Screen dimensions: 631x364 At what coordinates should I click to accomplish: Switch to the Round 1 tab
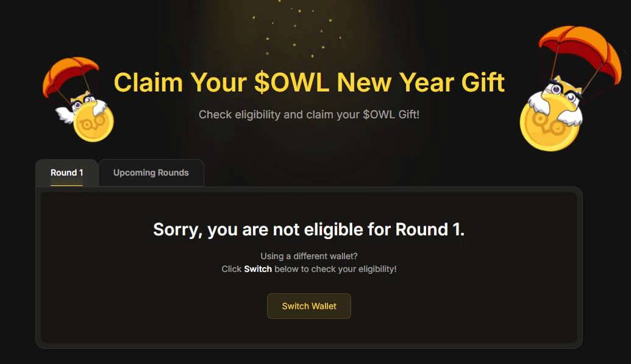(x=66, y=173)
